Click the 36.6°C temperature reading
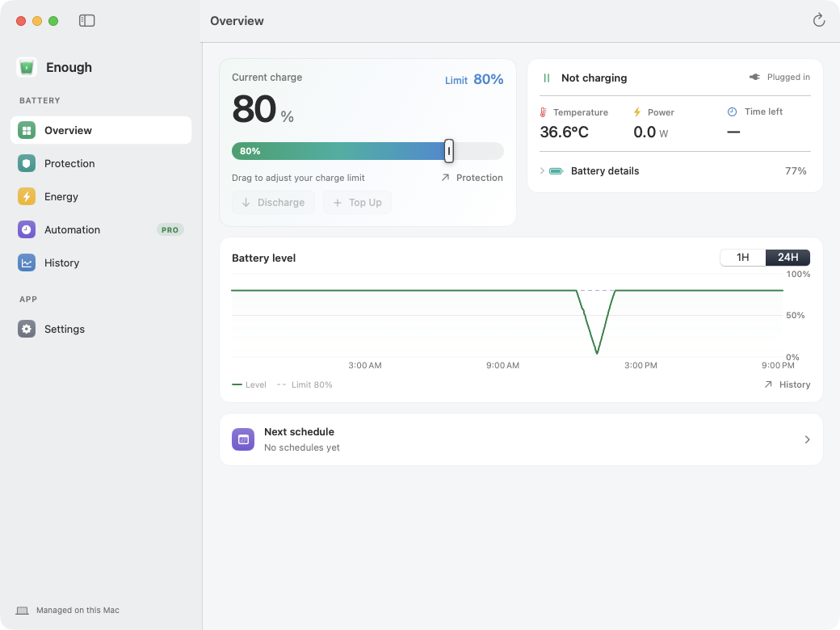The height and width of the screenshot is (630, 840). coord(564,132)
